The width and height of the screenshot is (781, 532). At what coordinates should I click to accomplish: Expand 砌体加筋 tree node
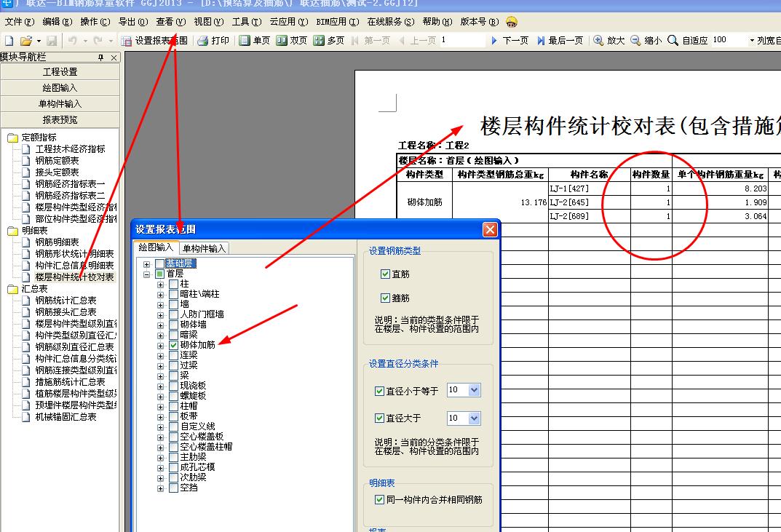point(160,346)
